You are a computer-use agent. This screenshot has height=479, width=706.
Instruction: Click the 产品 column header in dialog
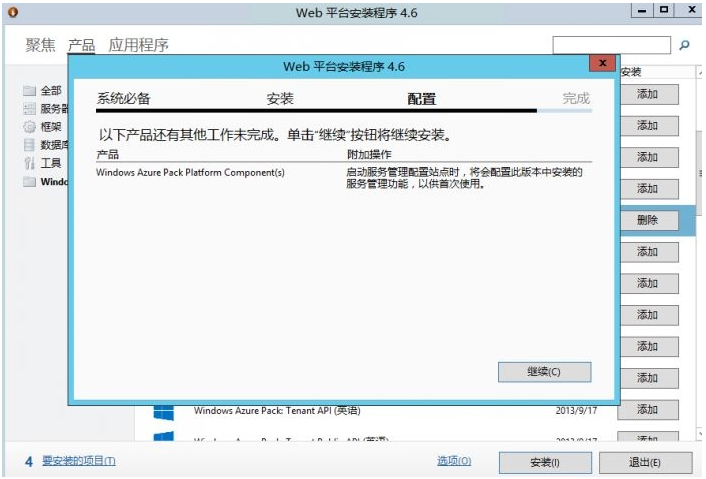click(108, 155)
